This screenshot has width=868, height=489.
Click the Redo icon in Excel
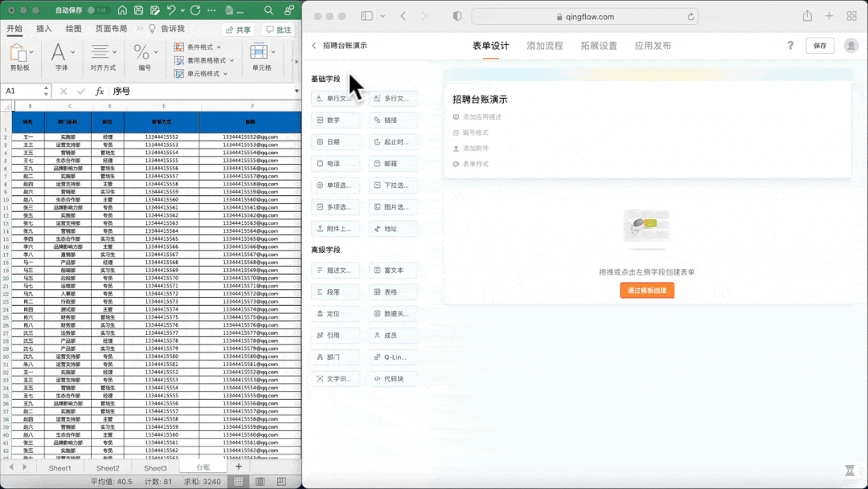point(195,10)
